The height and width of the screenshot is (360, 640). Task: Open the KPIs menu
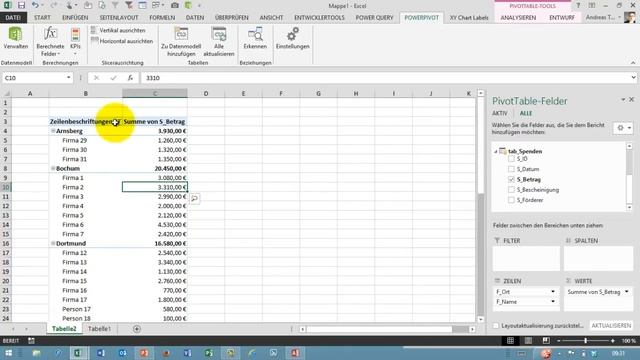[75, 42]
